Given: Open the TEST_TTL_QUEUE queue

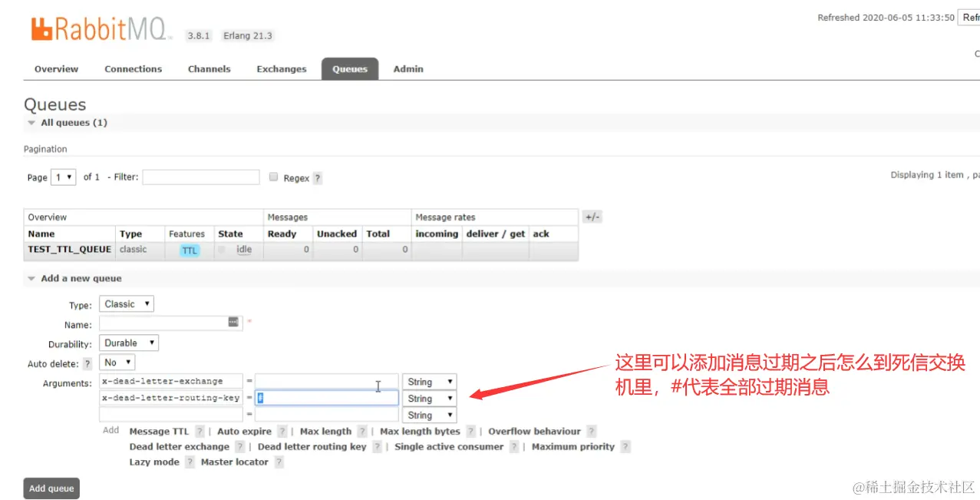Looking at the screenshot, I should coord(70,250).
